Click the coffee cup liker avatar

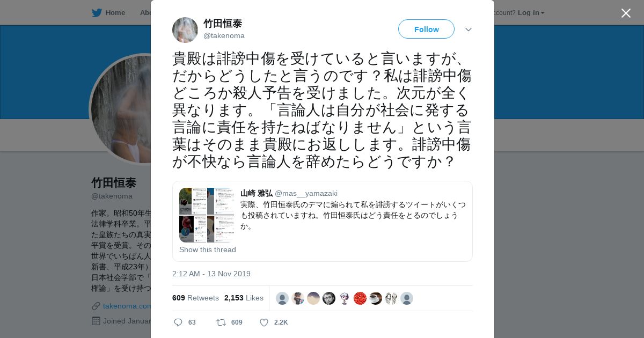376,298
